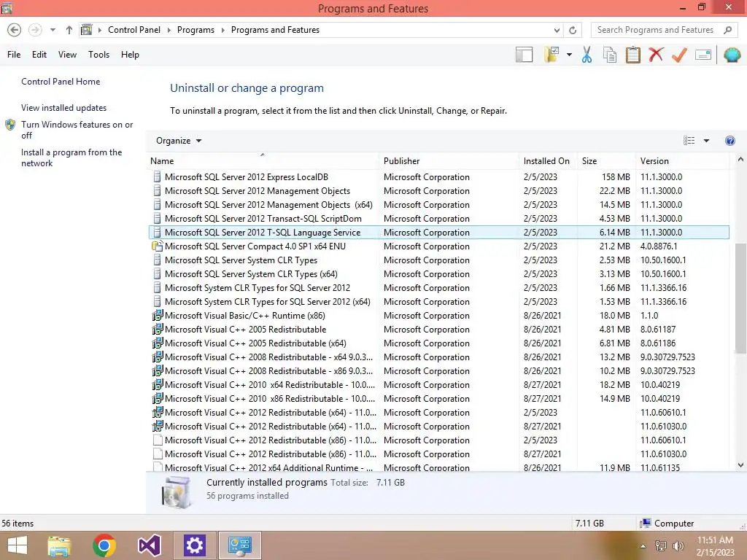Screen dimensions: 747x560
Task: Open the More view options dropdown arrow
Action: pos(706,141)
